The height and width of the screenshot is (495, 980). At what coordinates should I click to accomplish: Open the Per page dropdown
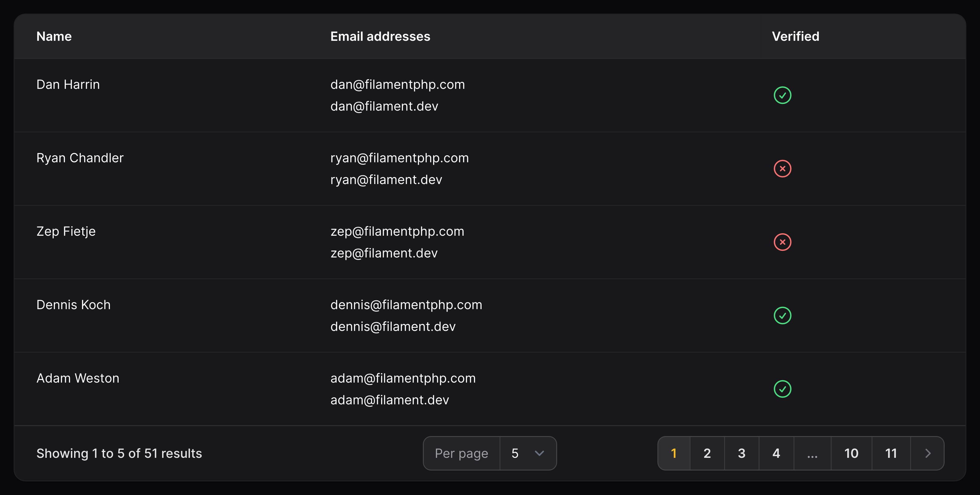[x=528, y=453]
